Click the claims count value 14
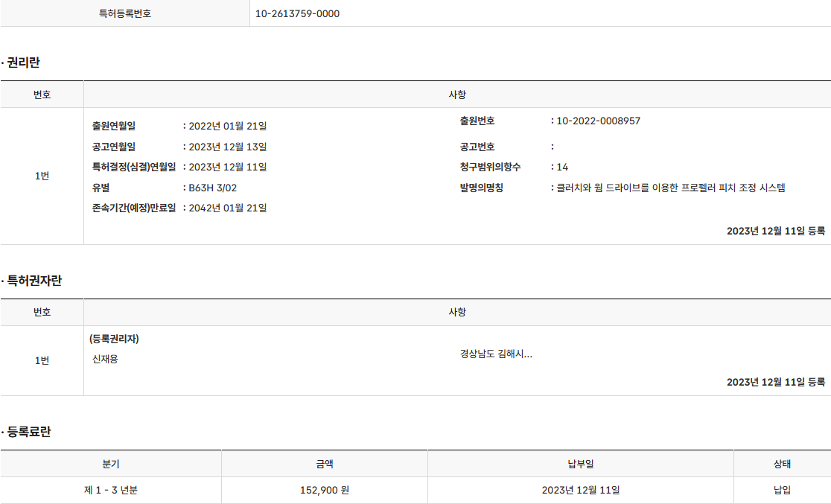 click(x=562, y=167)
